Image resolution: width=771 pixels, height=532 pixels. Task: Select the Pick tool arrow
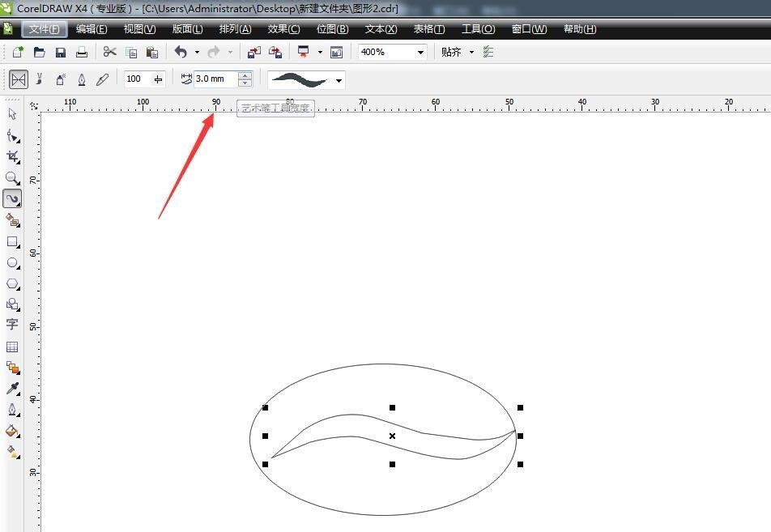[12, 114]
